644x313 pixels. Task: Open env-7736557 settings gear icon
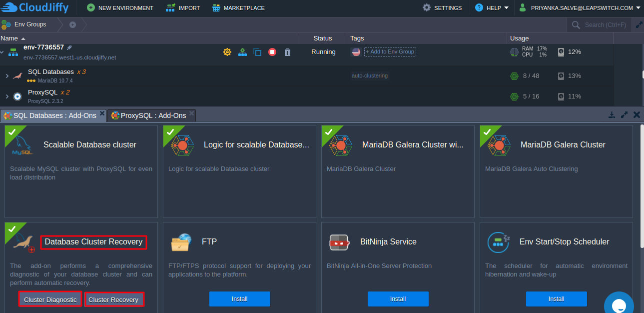(x=227, y=52)
